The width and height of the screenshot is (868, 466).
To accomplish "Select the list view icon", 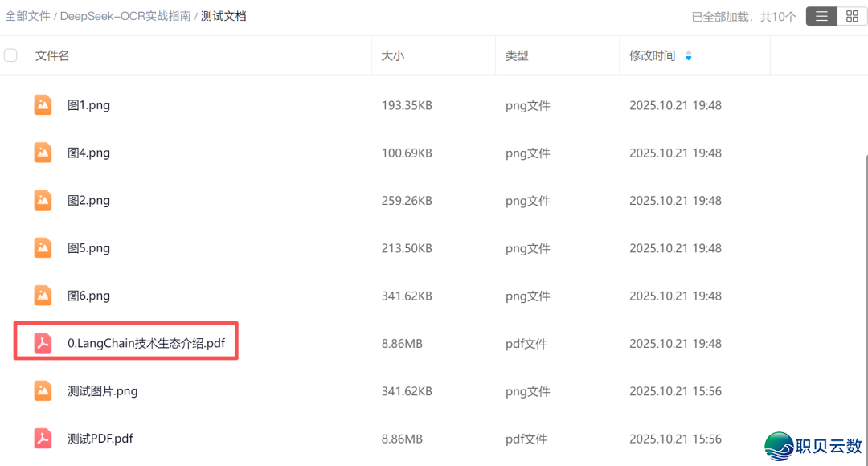I will click(x=821, y=16).
